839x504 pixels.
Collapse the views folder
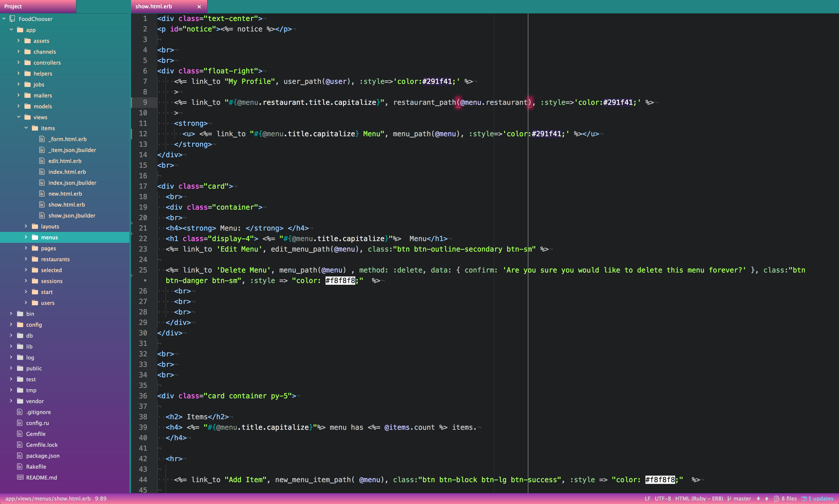click(19, 117)
